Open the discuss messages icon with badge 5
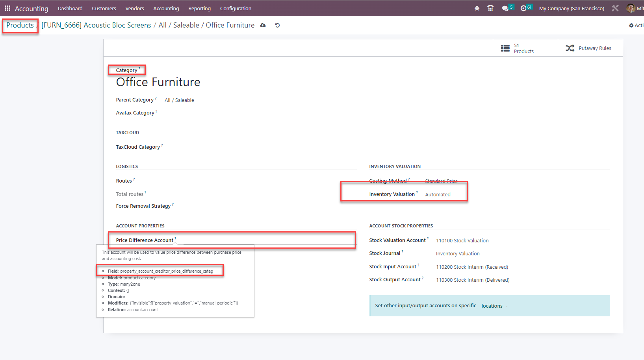 point(507,8)
